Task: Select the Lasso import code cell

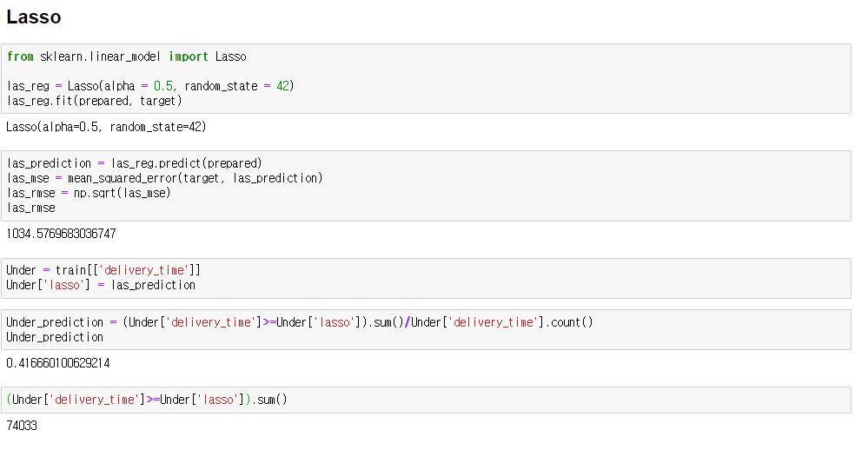Action: (x=426, y=78)
